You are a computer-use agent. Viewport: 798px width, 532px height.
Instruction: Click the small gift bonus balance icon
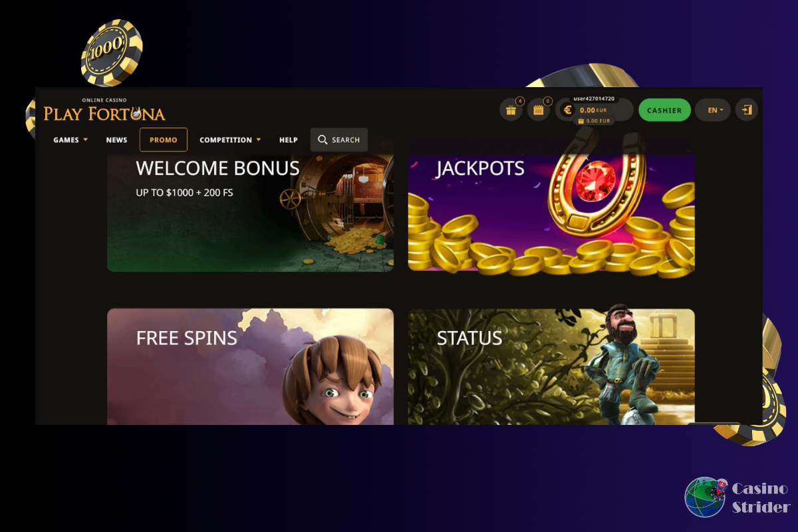[x=581, y=121]
